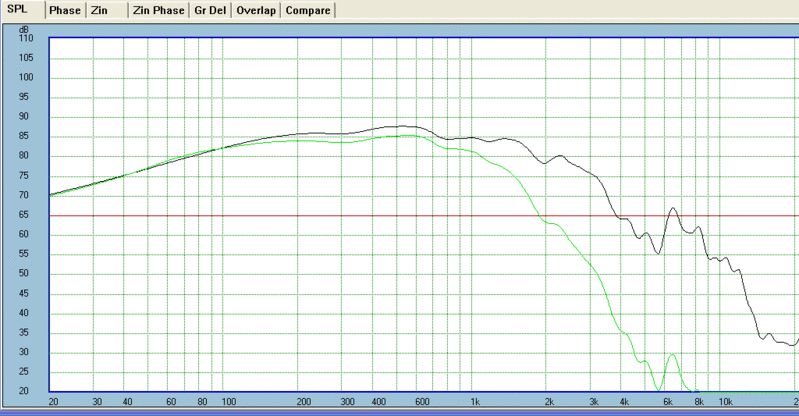
Task: Click the 600 frequency axis label
Action: point(422,402)
